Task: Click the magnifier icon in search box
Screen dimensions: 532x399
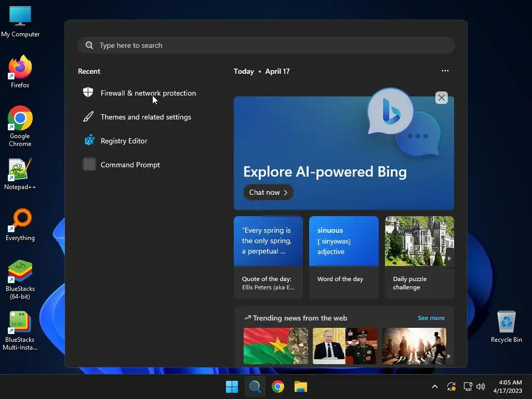Action: (x=89, y=45)
